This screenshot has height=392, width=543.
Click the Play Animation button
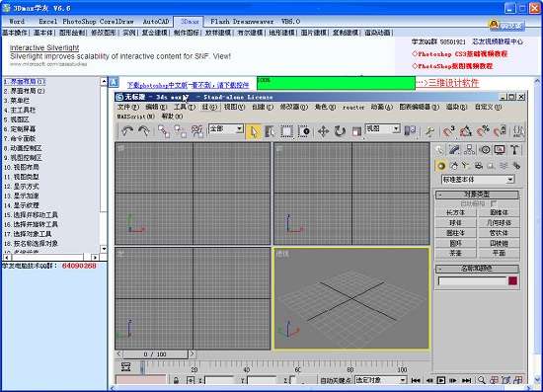pyautogui.click(x=441, y=380)
